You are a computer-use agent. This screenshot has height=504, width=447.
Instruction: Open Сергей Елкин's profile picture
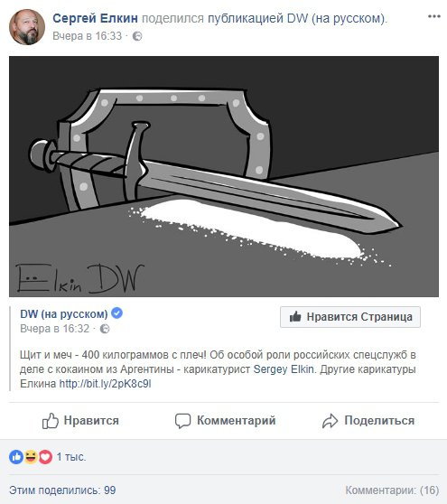(27, 27)
